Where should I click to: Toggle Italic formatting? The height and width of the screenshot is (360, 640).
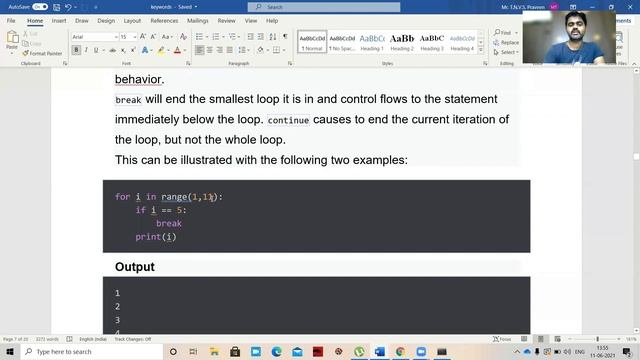click(x=86, y=50)
